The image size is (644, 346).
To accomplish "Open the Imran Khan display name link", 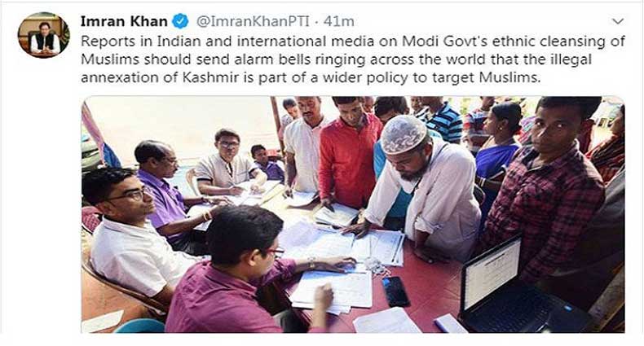I will [x=124, y=21].
